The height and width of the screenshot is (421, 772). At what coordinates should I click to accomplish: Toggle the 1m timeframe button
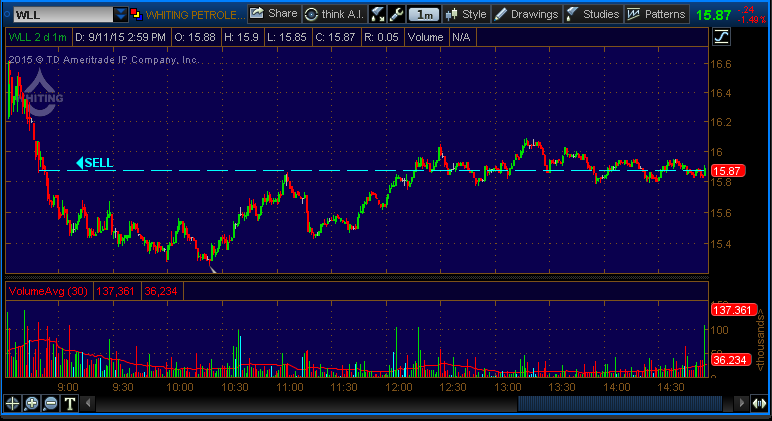coord(425,14)
